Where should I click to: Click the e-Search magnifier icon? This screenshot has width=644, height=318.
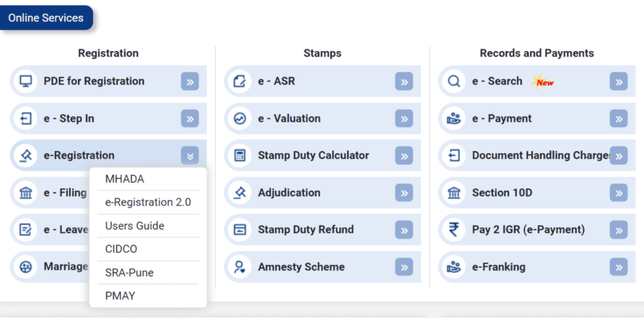[x=454, y=81]
